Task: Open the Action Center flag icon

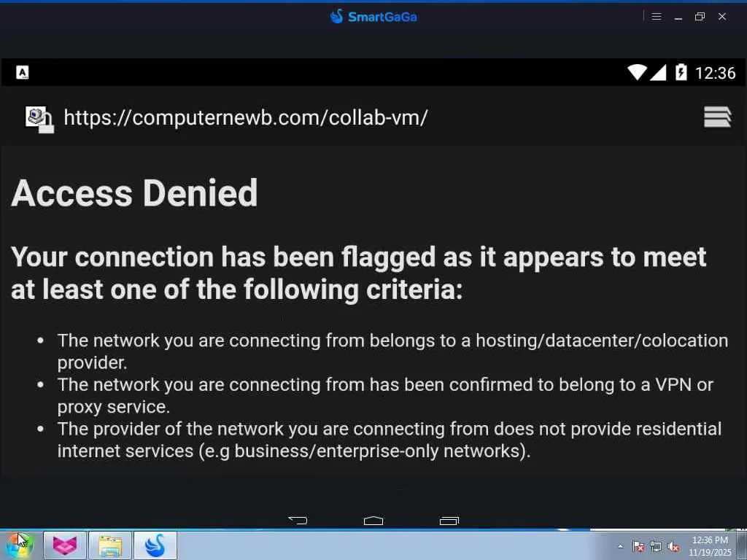Action: click(x=638, y=546)
